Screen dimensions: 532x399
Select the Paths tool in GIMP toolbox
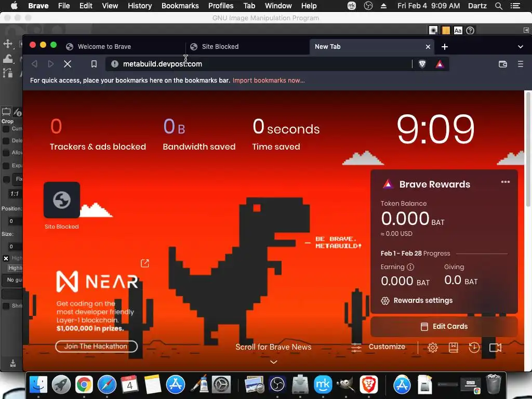8,73
